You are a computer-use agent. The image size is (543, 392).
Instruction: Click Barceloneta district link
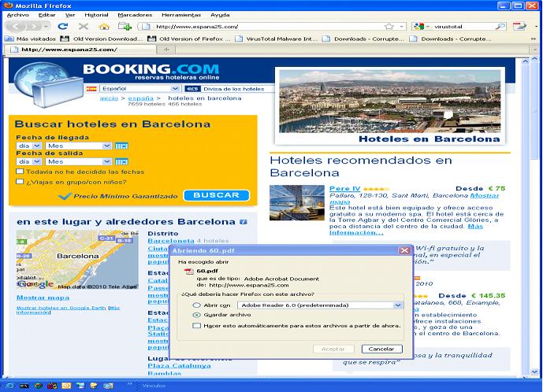pos(171,240)
